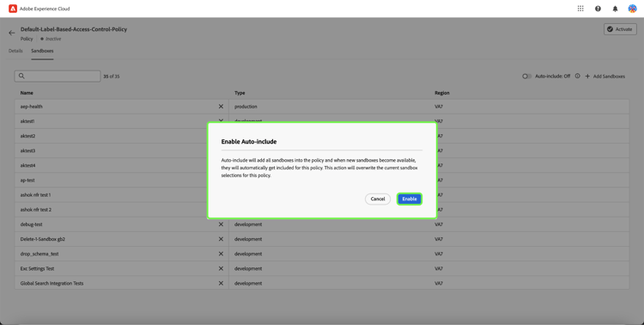This screenshot has height=325, width=644.
Task: Click the production type cell
Action: (246, 107)
